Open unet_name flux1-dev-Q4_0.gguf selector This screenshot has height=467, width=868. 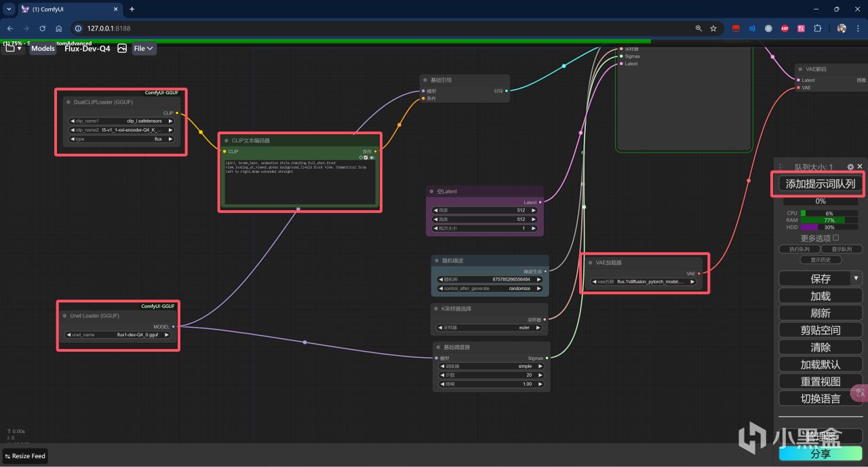pos(118,334)
